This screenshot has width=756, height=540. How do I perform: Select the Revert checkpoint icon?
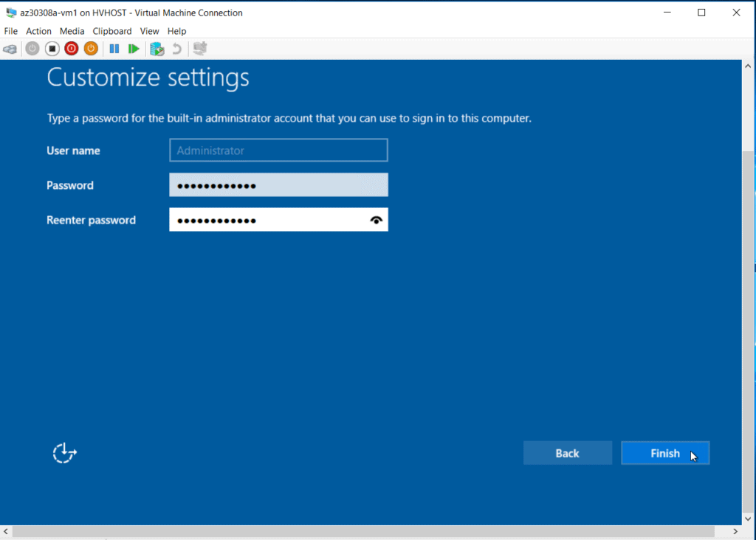pos(177,49)
